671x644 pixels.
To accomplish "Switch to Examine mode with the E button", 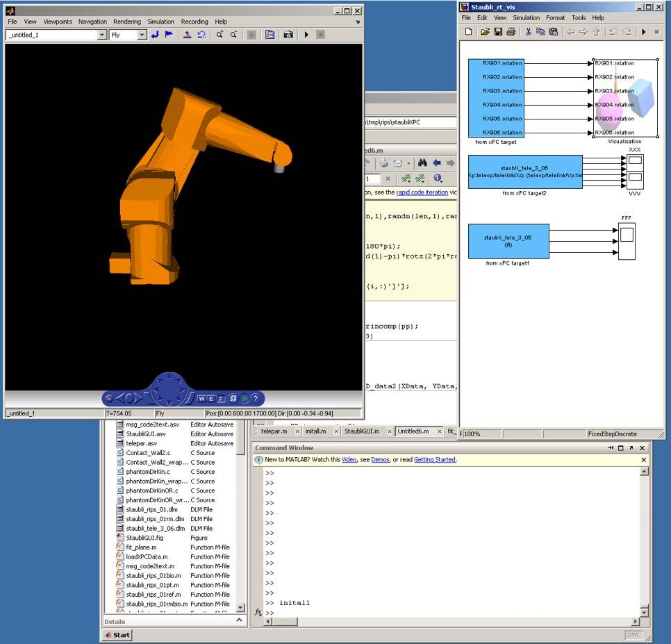I will 211,399.
